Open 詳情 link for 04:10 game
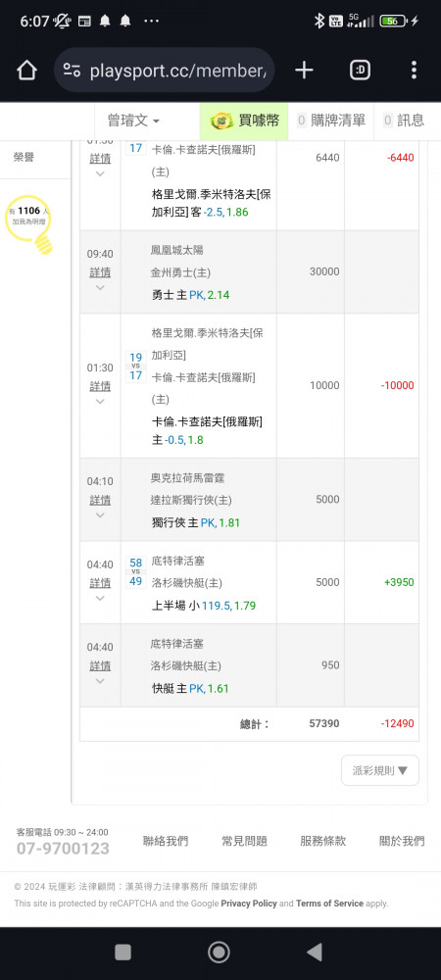Viewport: 441px width, 980px height. pyautogui.click(x=100, y=500)
